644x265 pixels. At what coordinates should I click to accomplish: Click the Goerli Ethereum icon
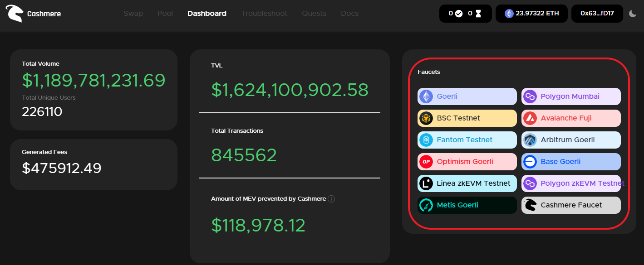click(426, 96)
